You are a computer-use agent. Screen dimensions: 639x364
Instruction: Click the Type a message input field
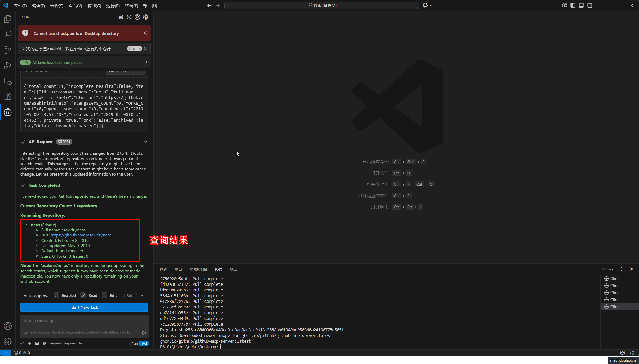(84, 321)
